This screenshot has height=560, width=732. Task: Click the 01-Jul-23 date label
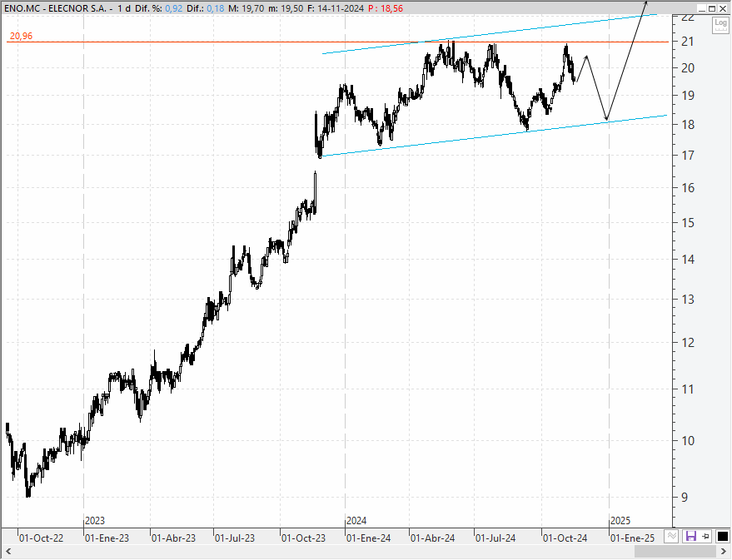click(235, 538)
